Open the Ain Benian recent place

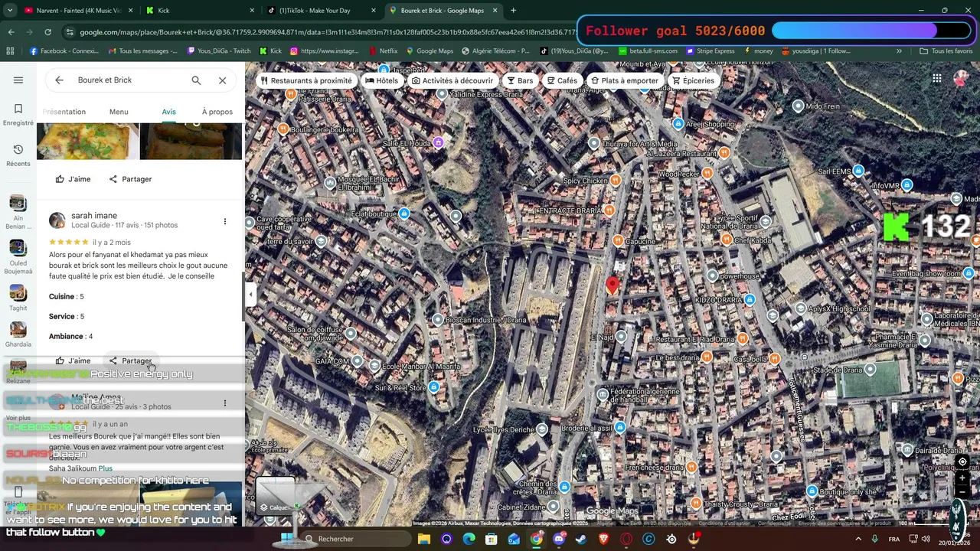[18, 211]
